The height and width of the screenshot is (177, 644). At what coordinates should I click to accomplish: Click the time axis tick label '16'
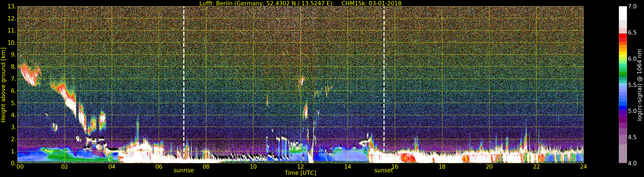point(395,167)
